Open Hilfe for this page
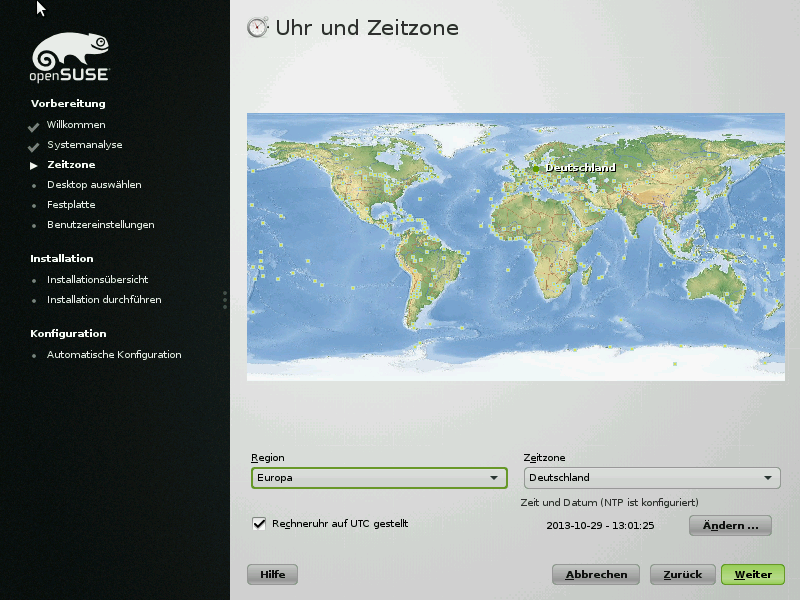The width and height of the screenshot is (800, 600). click(x=272, y=575)
